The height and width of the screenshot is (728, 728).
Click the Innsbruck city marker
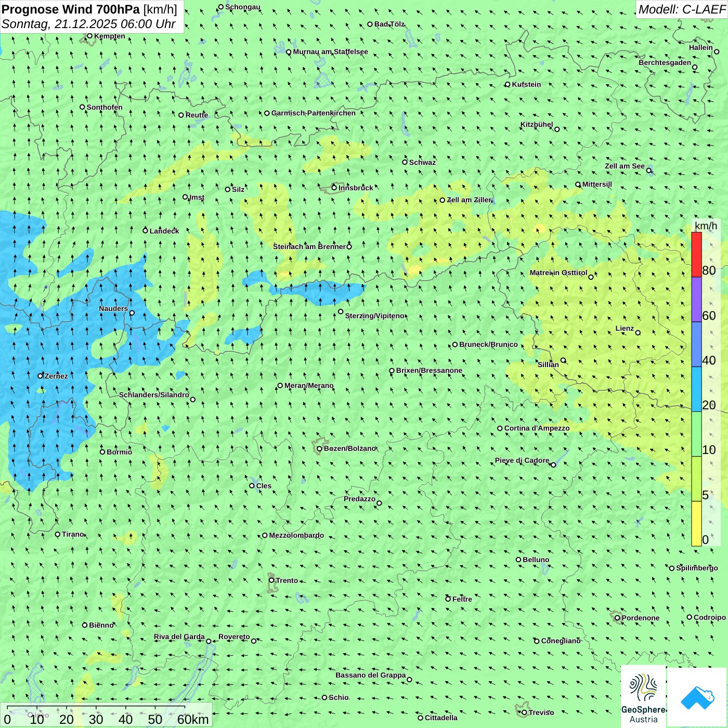click(334, 188)
